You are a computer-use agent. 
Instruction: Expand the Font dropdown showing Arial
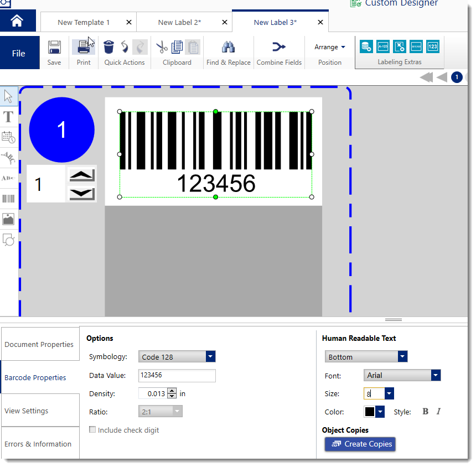(x=435, y=375)
